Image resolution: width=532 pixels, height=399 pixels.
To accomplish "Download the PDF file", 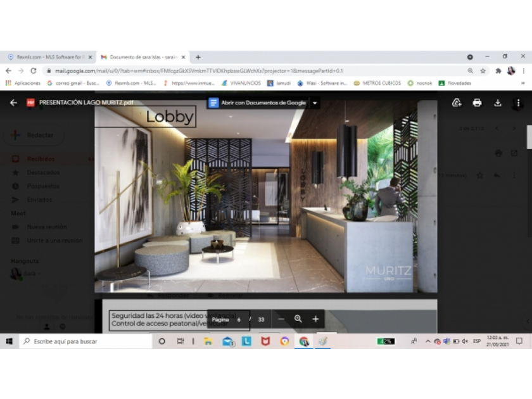I will [x=497, y=103].
